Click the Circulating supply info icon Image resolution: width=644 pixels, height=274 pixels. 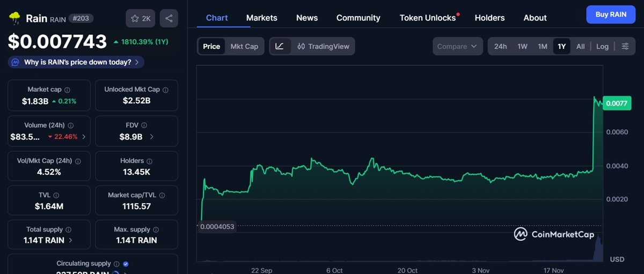click(116, 264)
